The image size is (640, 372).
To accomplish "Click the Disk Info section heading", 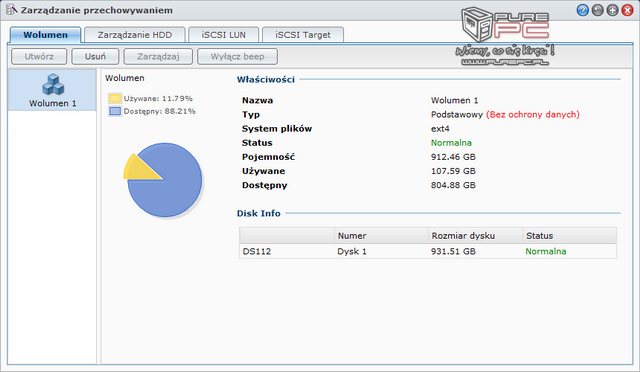I will click(x=258, y=213).
